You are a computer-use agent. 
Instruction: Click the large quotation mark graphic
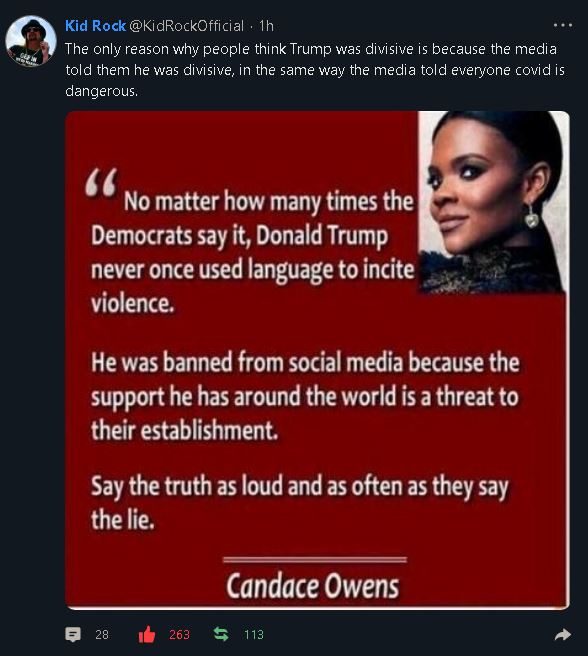click(x=102, y=183)
